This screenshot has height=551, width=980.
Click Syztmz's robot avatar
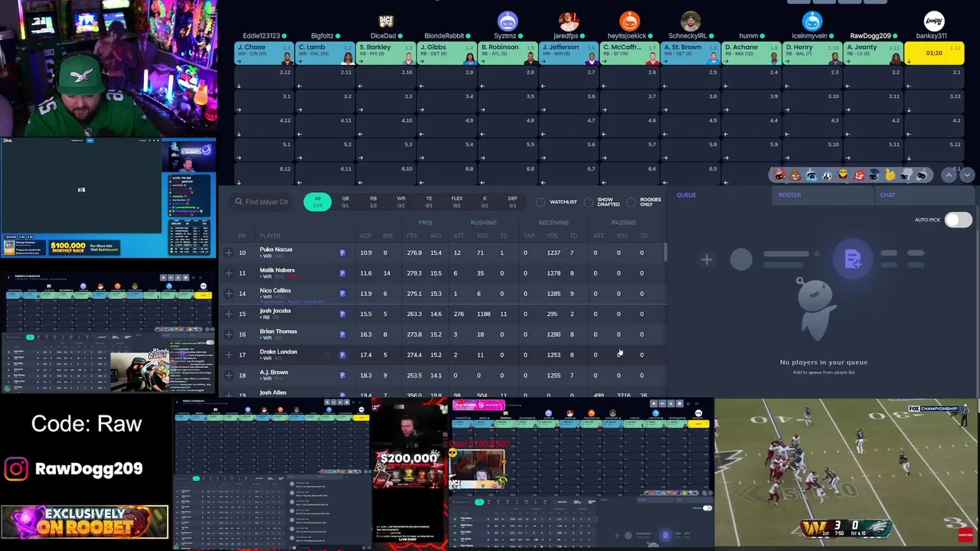[x=507, y=21]
